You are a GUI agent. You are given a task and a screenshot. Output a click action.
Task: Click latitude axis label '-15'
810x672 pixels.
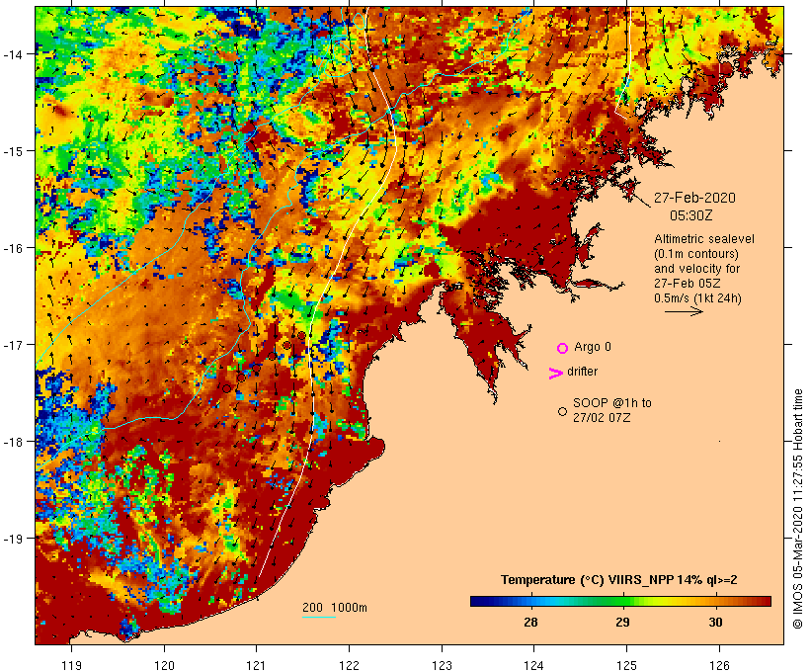(12, 151)
